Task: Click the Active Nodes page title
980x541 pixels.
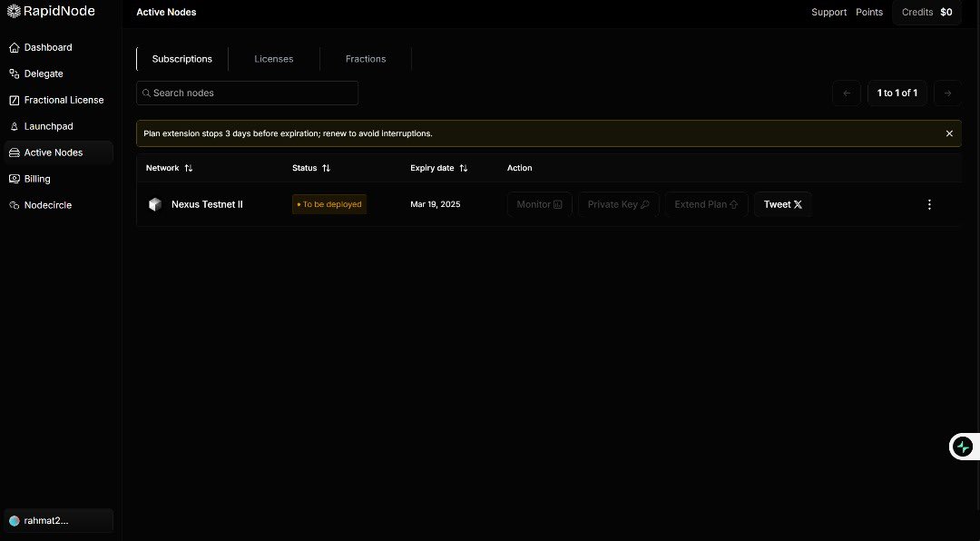Action: [x=166, y=13]
